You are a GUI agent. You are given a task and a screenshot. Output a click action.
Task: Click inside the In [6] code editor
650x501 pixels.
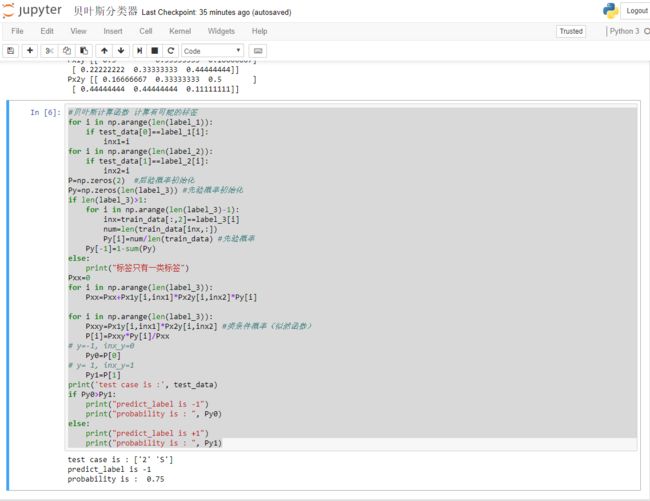click(351, 278)
